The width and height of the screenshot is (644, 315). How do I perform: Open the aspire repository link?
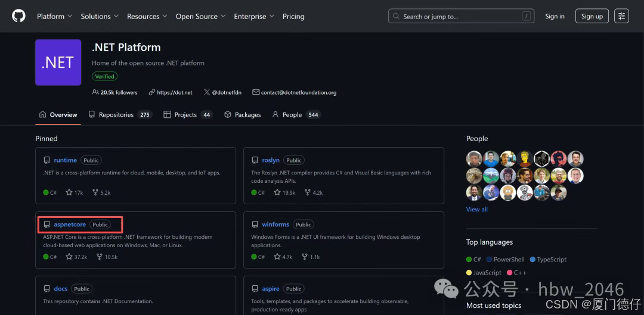pyautogui.click(x=271, y=289)
